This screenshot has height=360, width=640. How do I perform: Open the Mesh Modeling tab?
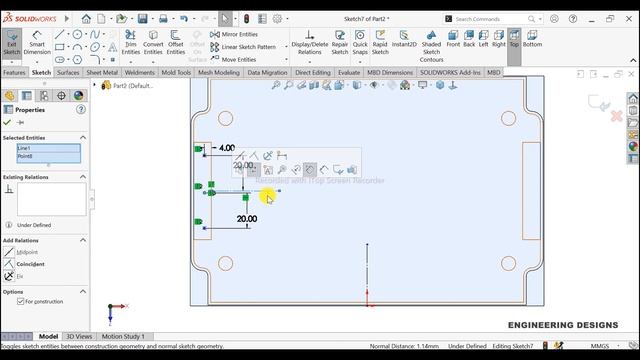tap(219, 72)
